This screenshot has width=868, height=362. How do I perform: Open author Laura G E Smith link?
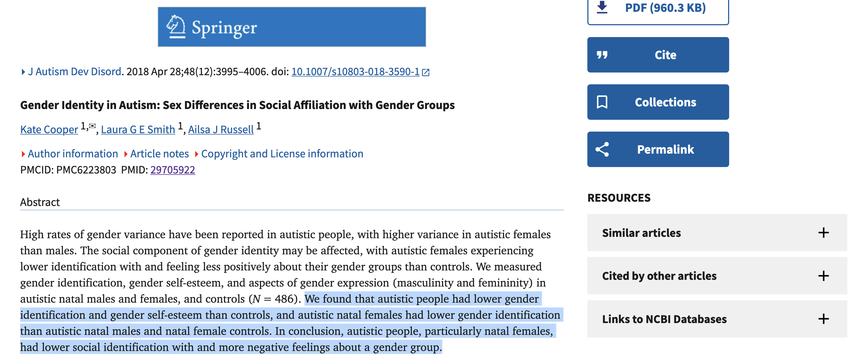138,129
